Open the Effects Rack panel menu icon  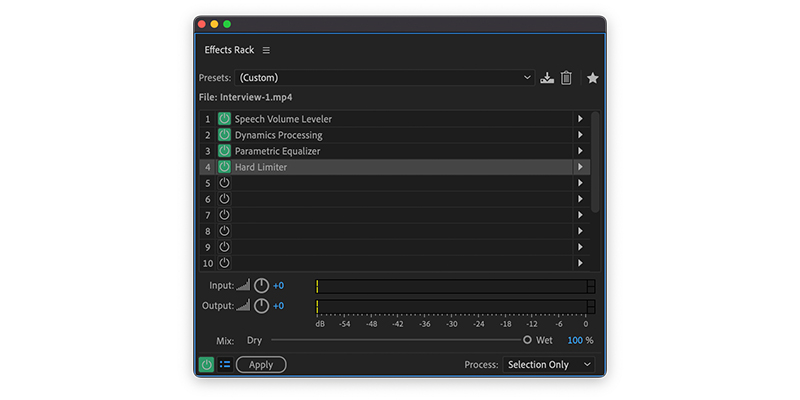[266, 50]
